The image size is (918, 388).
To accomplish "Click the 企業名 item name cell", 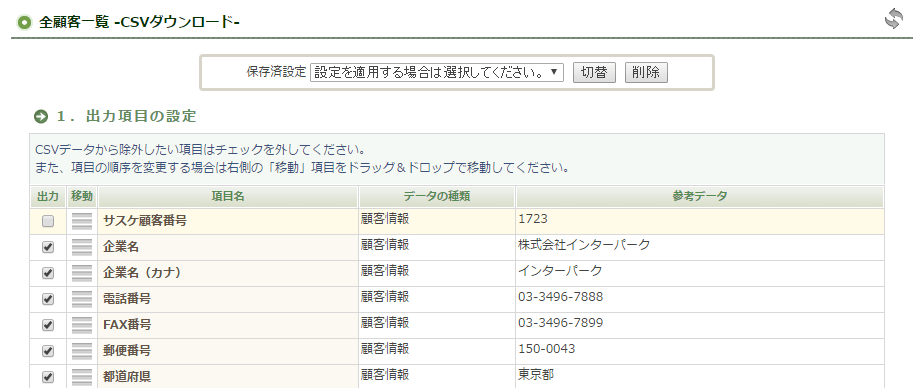I will pyautogui.click(x=228, y=247).
